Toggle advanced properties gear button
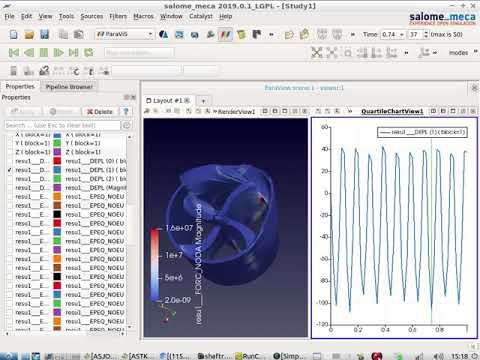This screenshot has height=360, width=480. click(126, 125)
